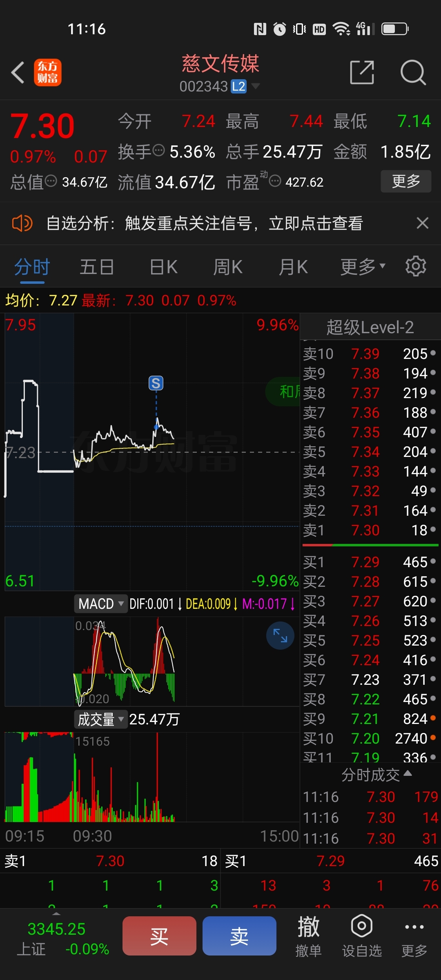Tap 均价 7.27 average price line

pyautogui.click(x=41, y=301)
